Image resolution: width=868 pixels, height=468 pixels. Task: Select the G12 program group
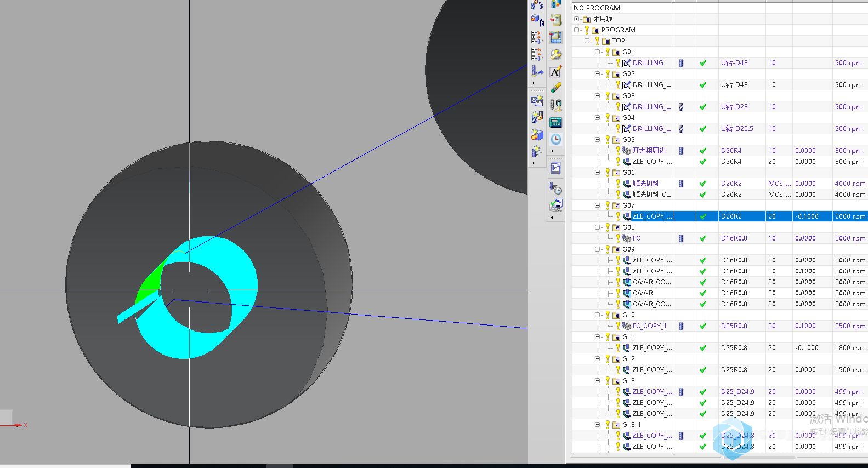click(x=628, y=359)
